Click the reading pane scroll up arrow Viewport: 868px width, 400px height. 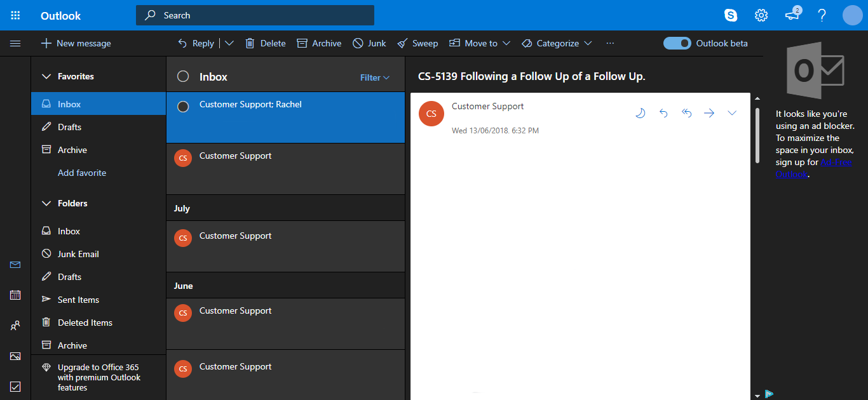757,98
